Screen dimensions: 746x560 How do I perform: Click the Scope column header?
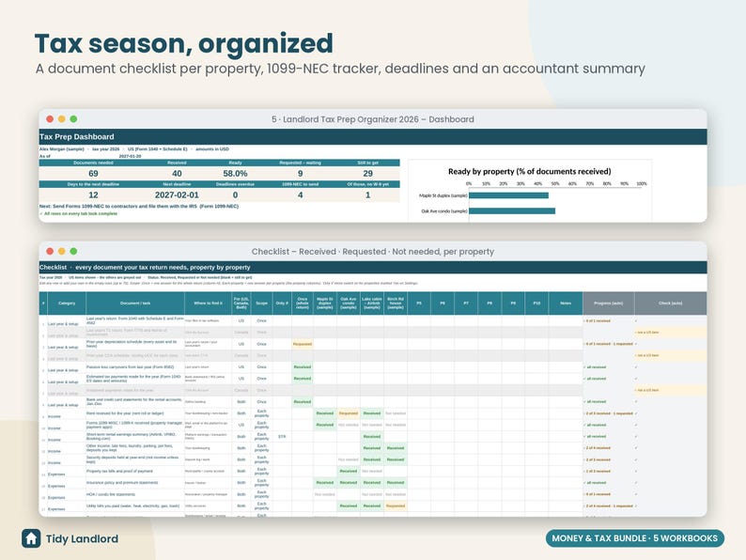point(262,303)
